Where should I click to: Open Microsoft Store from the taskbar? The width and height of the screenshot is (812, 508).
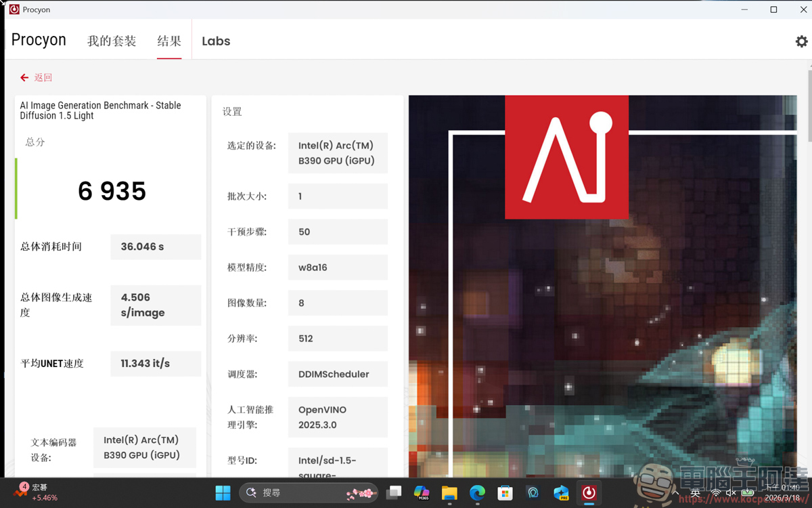click(503, 492)
